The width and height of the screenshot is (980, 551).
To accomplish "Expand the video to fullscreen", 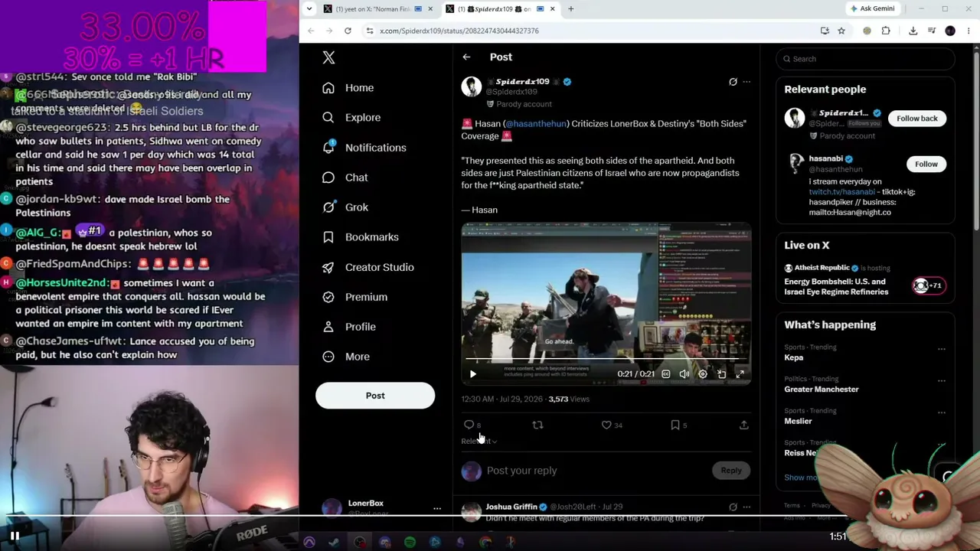I will click(x=740, y=374).
